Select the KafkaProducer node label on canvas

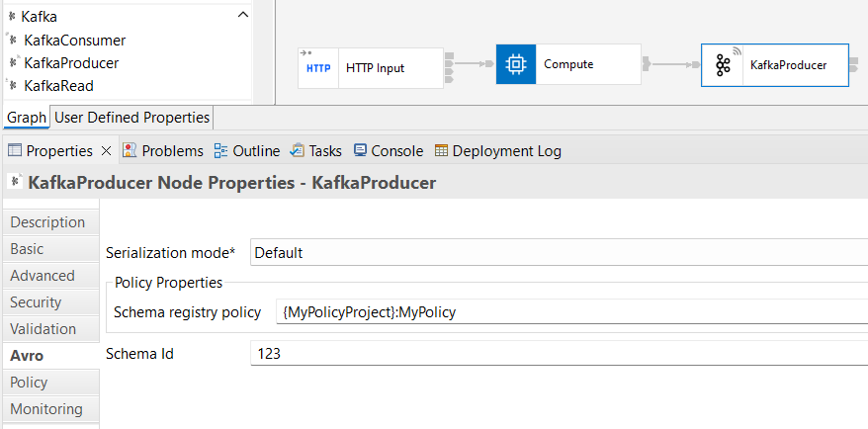point(788,65)
